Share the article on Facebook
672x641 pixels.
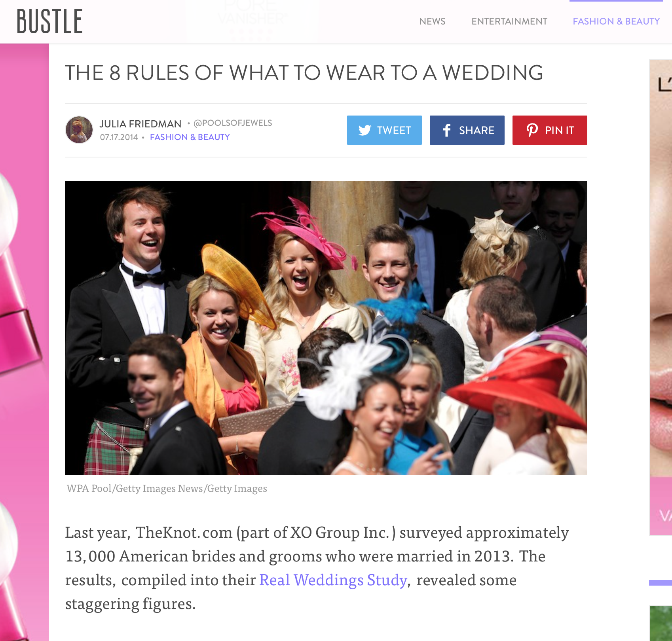[x=467, y=130]
